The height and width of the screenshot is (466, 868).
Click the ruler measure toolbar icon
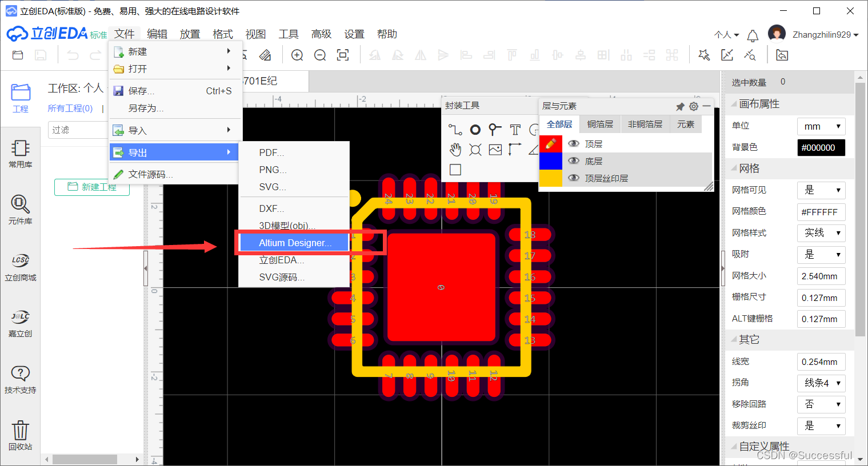[x=265, y=55]
